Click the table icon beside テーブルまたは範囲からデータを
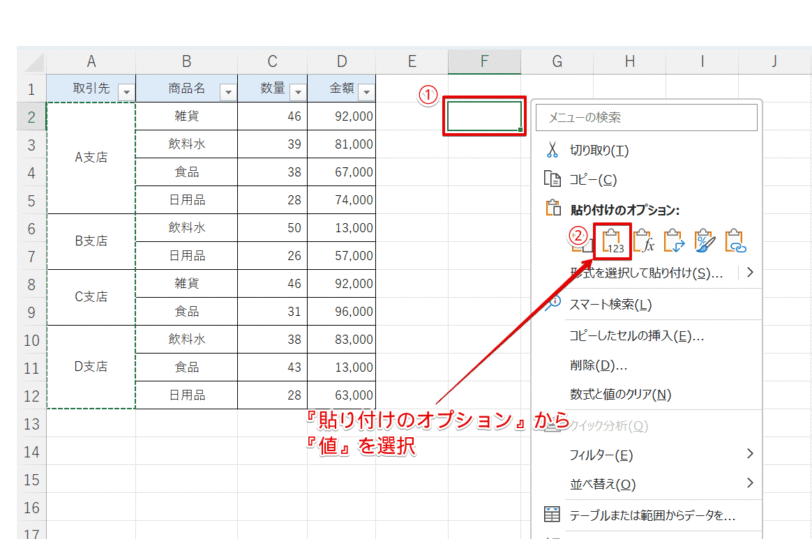 552,515
